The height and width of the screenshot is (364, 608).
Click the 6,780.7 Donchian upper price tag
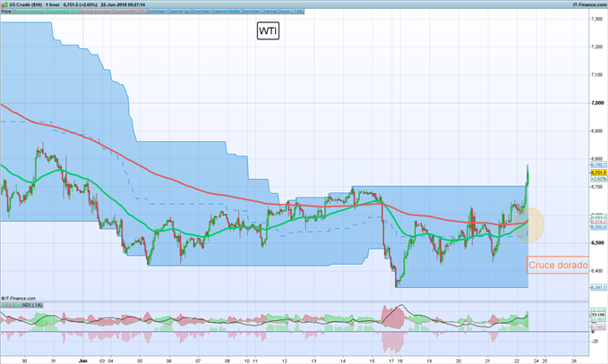click(x=598, y=165)
